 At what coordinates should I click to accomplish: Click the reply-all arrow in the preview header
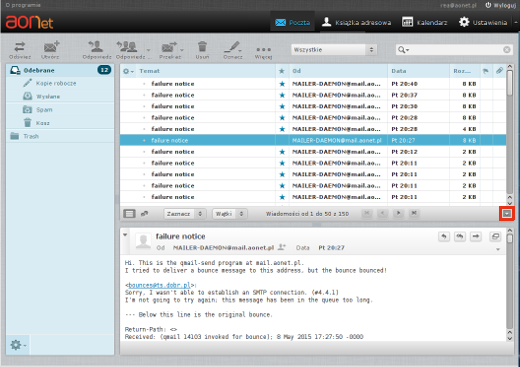[460, 237]
